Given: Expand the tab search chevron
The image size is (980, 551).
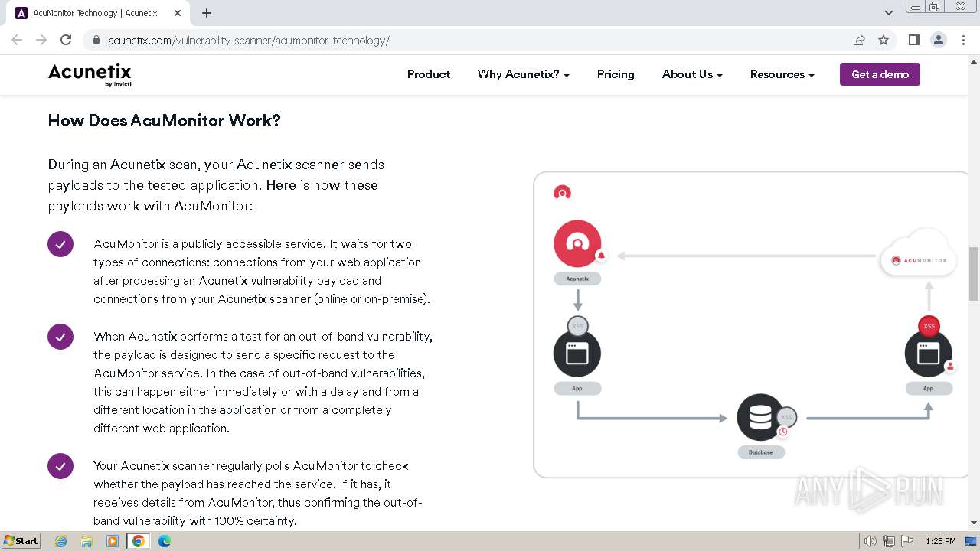Looking at the screenshot, I should tap(888, 13).
